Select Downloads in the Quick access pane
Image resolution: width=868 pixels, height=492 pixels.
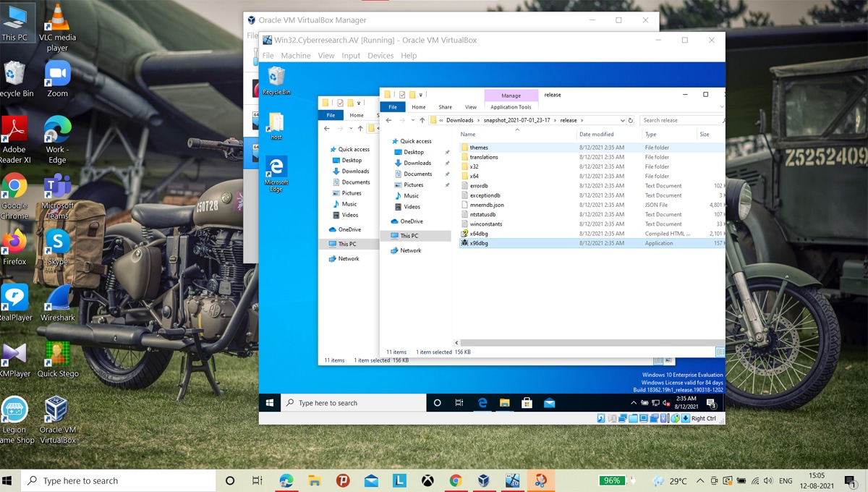[x=417, y=164]
